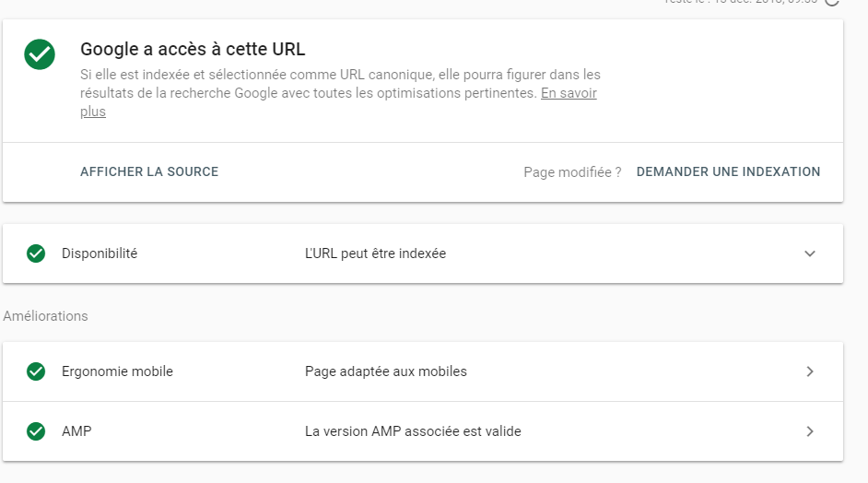Select the Disponibilité row label

point(100,253)
